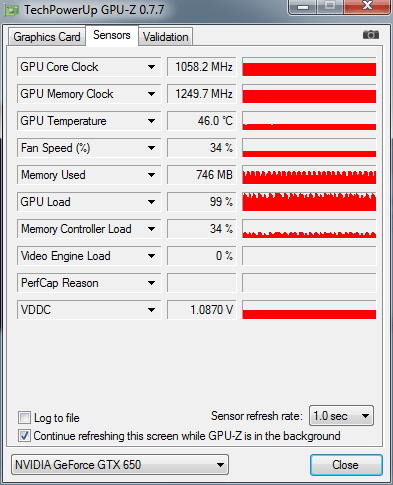Screen dimensions: 393x485
Task: Click the Close button
Action: [x=346, y=465]
